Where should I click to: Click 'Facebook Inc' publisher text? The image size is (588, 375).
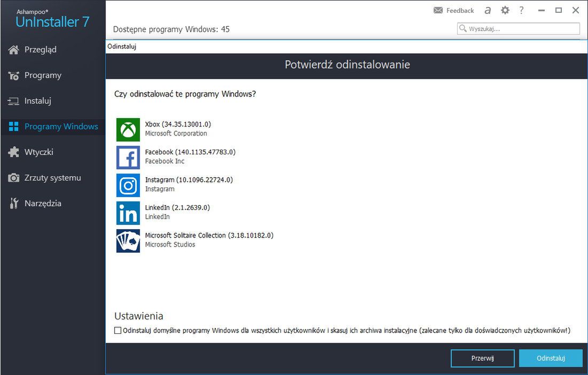point(164,161)
